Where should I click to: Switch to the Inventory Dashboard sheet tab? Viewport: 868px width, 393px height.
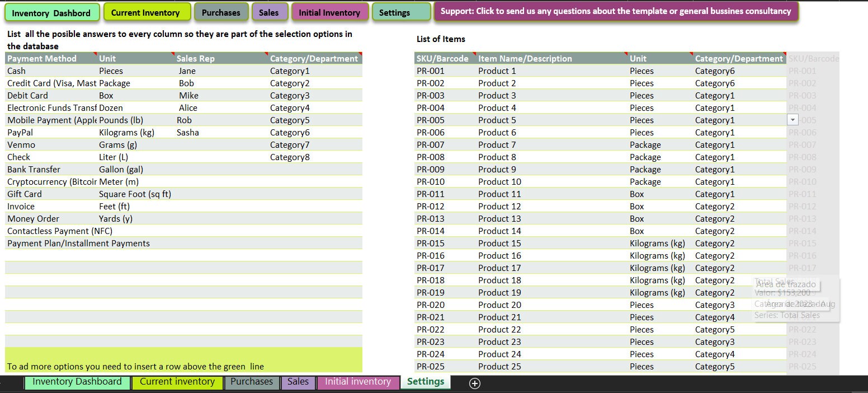(x=77, y=381)
